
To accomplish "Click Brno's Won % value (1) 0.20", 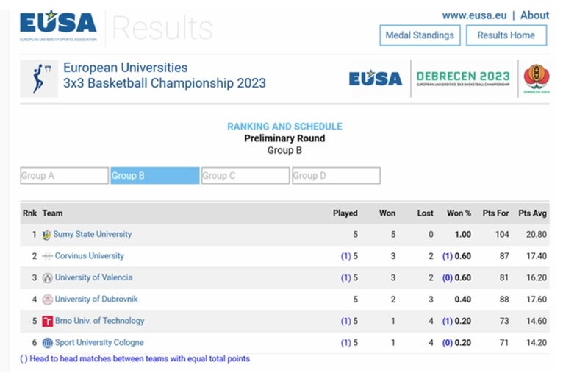I will click(x=456, y=321).
